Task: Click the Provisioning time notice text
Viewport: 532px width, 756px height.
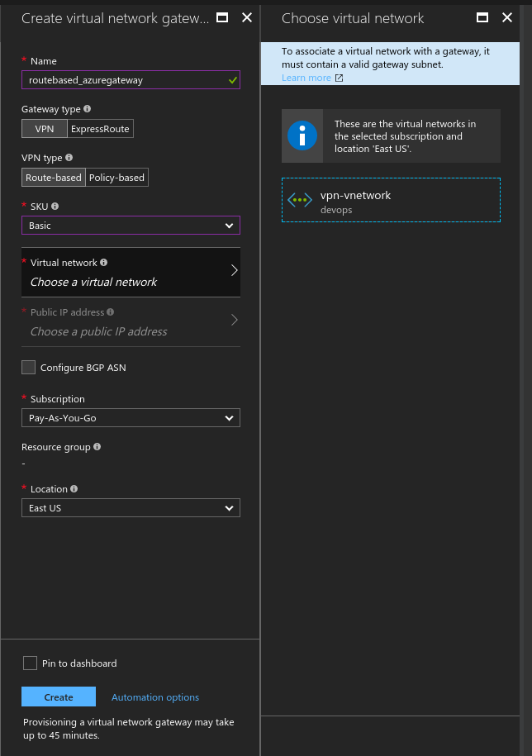Action: click(x=129, y=729)
